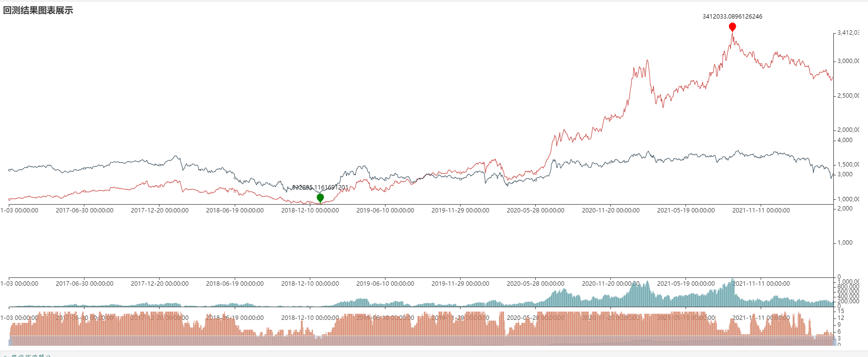This screenshot has height=357, width=868.
Task: Click y-axis tick label 4,000
Action: tap(845, 140)
